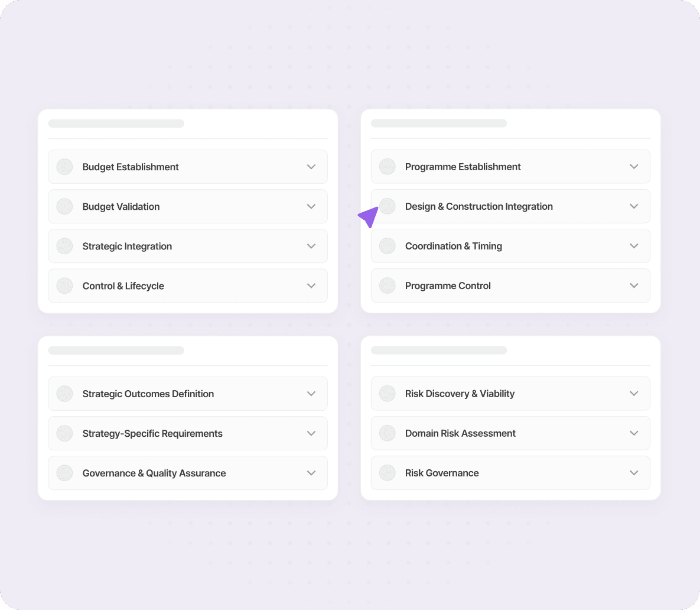This screenshot has width=700, height=610.
Task: Select the Governance & Quality Assurance icon
Action: (64, 473)
